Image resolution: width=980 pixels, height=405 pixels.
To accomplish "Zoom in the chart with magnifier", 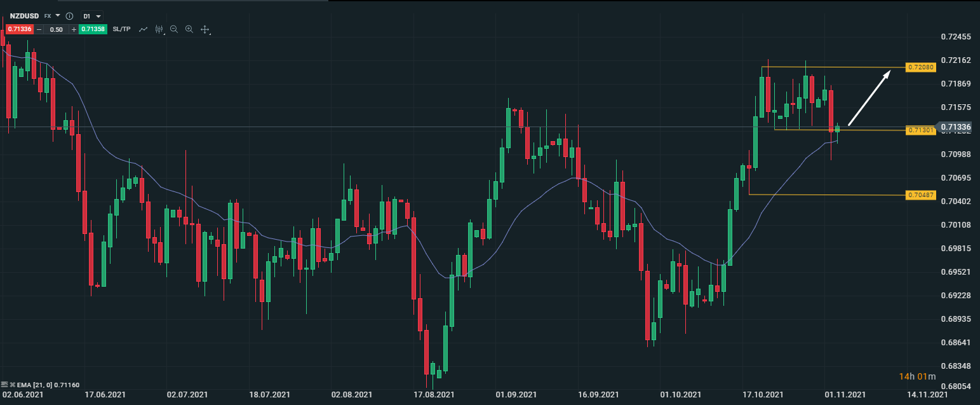I will (x=189, y=29).
